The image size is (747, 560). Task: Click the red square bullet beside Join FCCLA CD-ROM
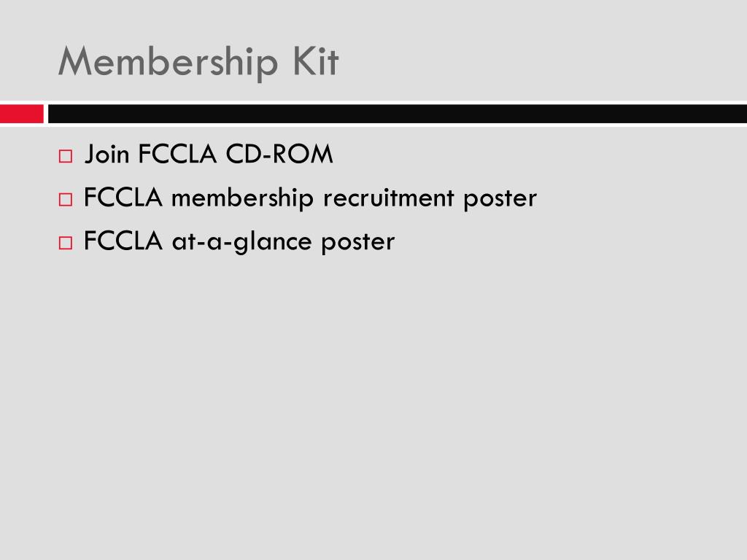click(66, 156)
